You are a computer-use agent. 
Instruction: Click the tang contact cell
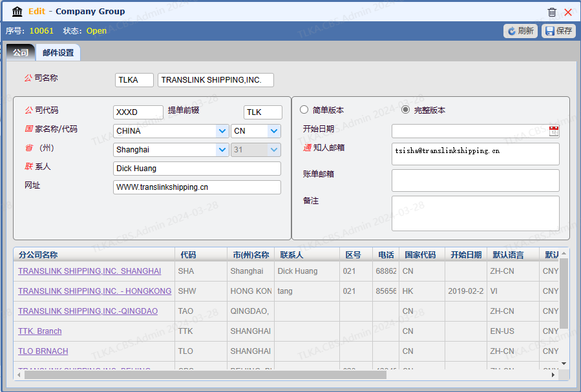click(307, 291)
